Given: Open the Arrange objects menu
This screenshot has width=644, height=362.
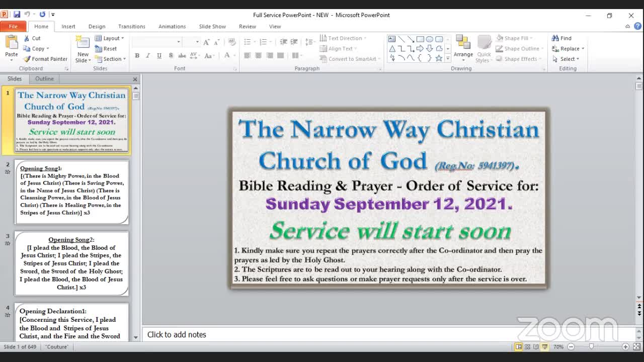Looking at the screenshot, I should pyautogui.click(x=463, y=48).
